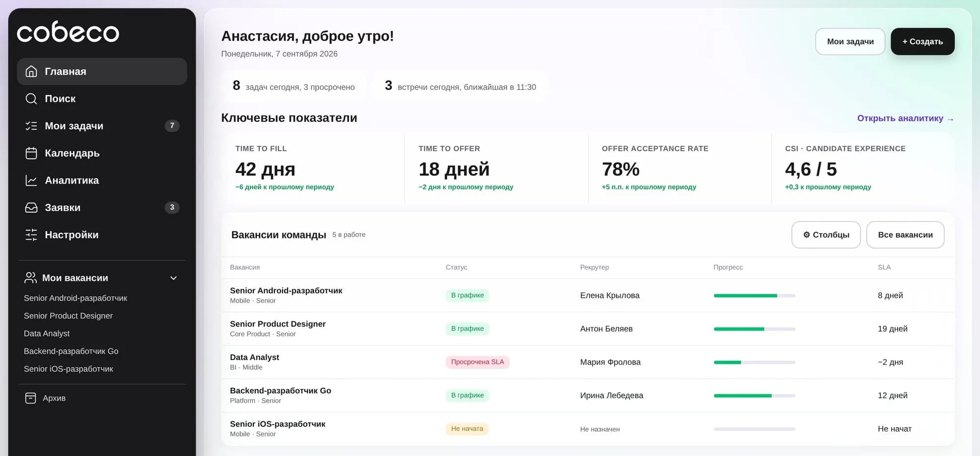The width and height of the screenshot is (980, 456).
Task: Select Senior iOS-разработчик in the sidebar list
Action: pos(68,369)
